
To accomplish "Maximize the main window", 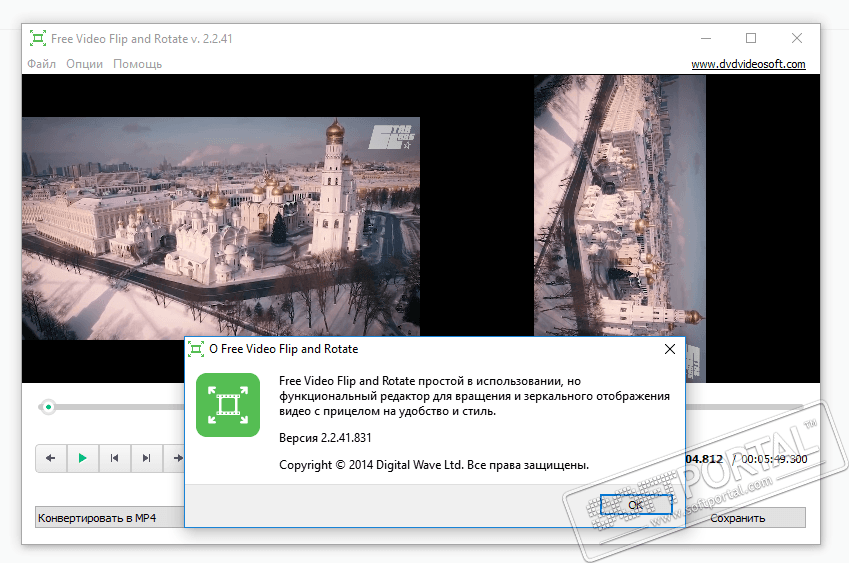I will tap(751, 38).
